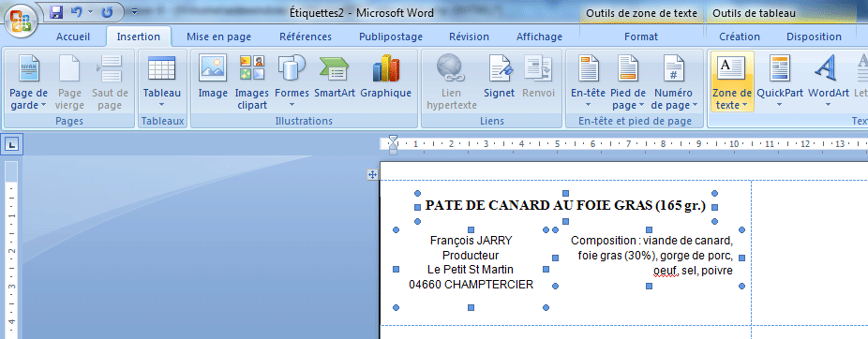Viewport: 868px width, 339px height.
Task: Click the line Composition : viande de canard,
Action: pos(652,241)
